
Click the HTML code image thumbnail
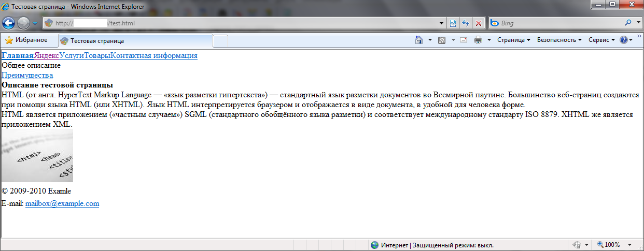(37, 156)
